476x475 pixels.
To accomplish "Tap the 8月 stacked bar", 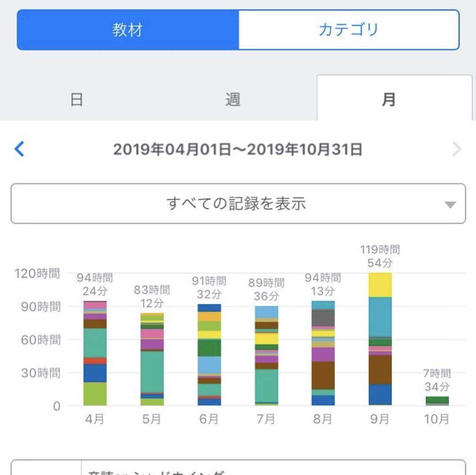I will 323,353.
